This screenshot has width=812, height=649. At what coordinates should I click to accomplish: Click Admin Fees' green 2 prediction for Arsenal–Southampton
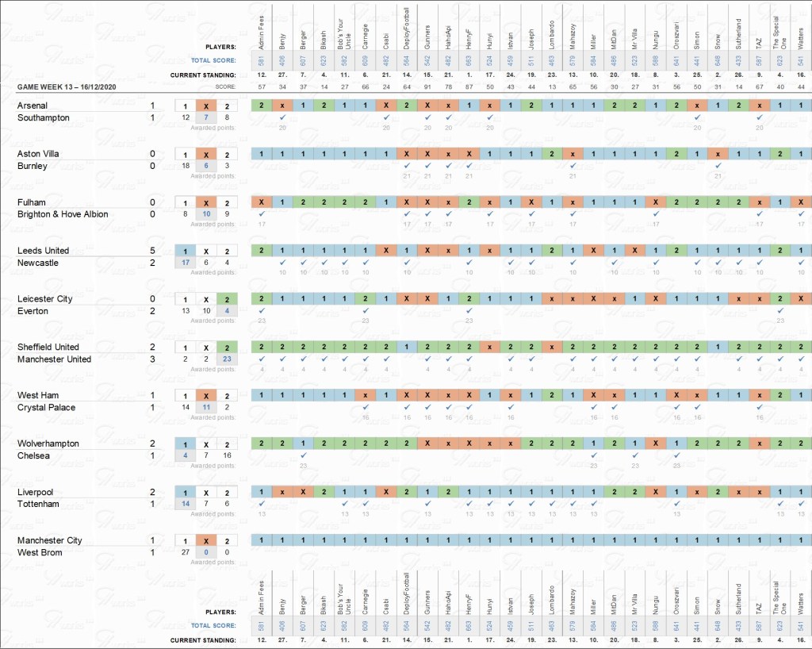pyautogui.click(x=262, y=106)
